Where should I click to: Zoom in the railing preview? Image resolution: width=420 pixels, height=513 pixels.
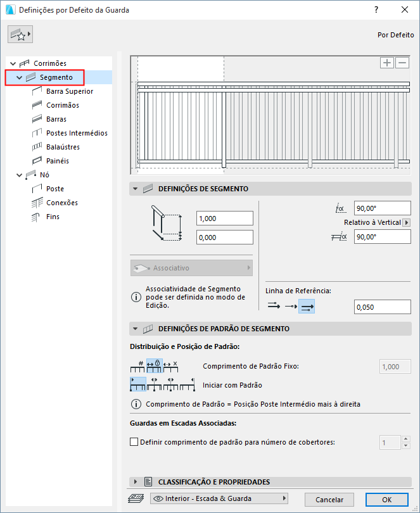tap(387, 63)
